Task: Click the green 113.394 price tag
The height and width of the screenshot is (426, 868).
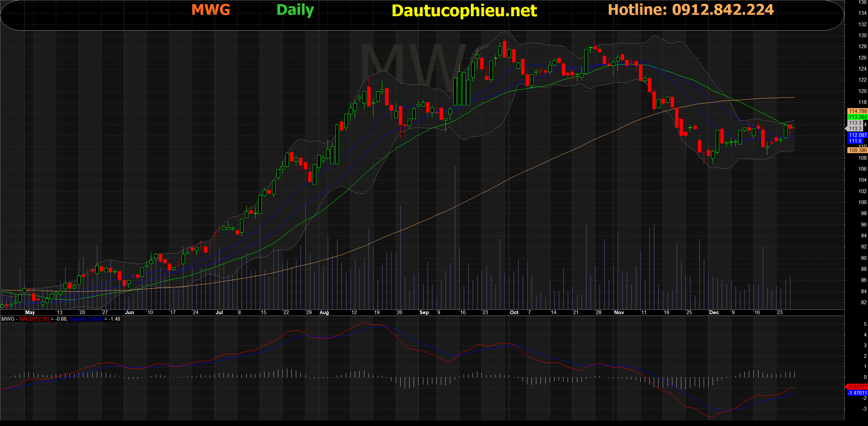Action: [x=857, y=117]
